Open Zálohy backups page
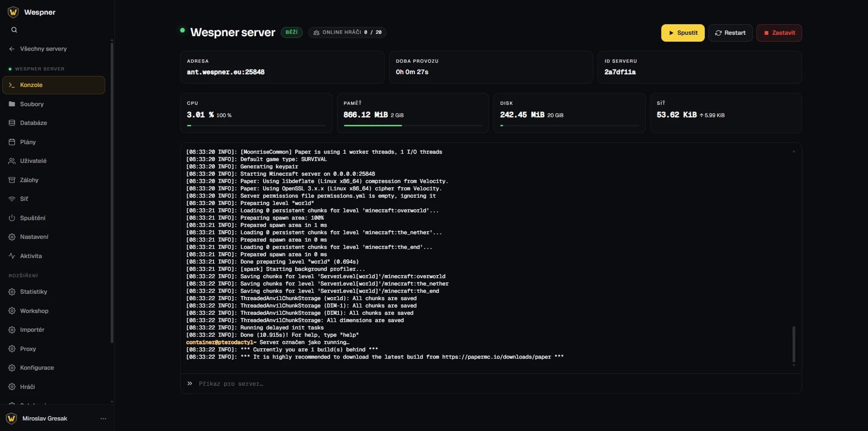This screenshot has width=868, height=431. coord(54,180)
